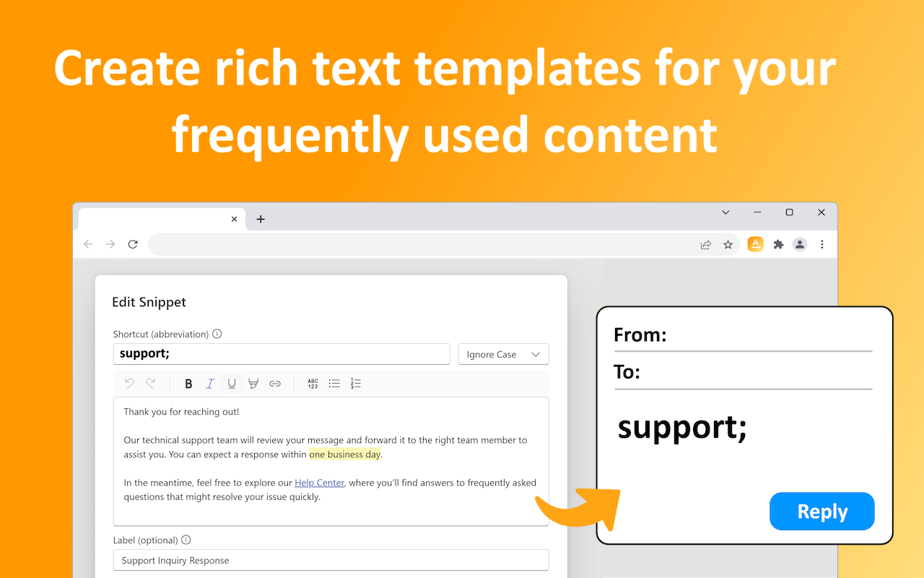Image resolution: width=924 pixels, height=578 pixels.
Task: Go back in browser history
Action: pos(88,244)
